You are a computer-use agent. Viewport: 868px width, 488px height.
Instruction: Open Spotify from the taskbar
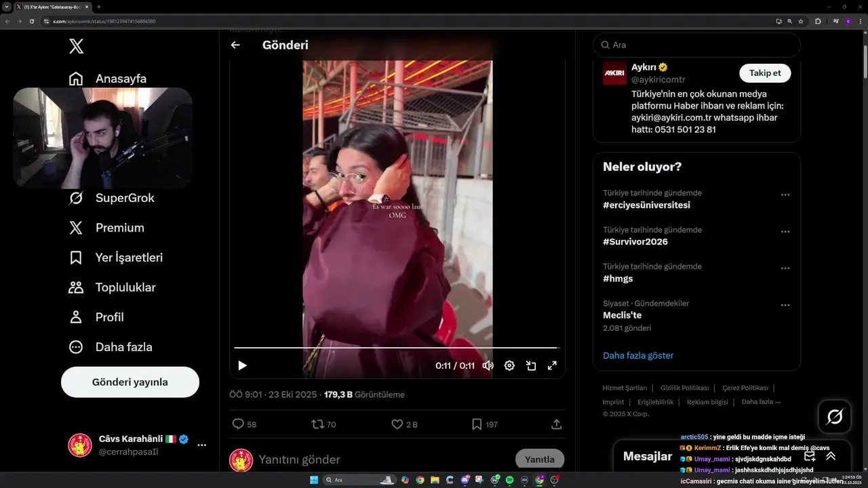(x=509, y=480)
